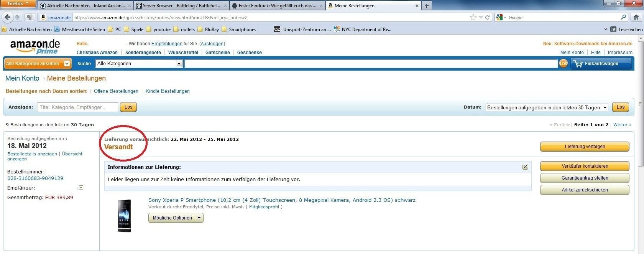Click the Google search magnifier icon

click(624, 17)
